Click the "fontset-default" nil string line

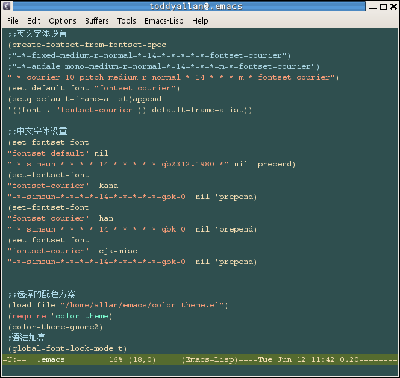(x=58, y=153)
